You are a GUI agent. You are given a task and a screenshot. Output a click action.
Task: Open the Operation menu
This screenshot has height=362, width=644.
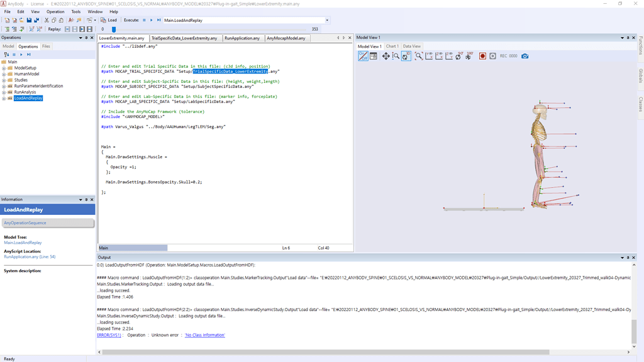pos(56,11)
